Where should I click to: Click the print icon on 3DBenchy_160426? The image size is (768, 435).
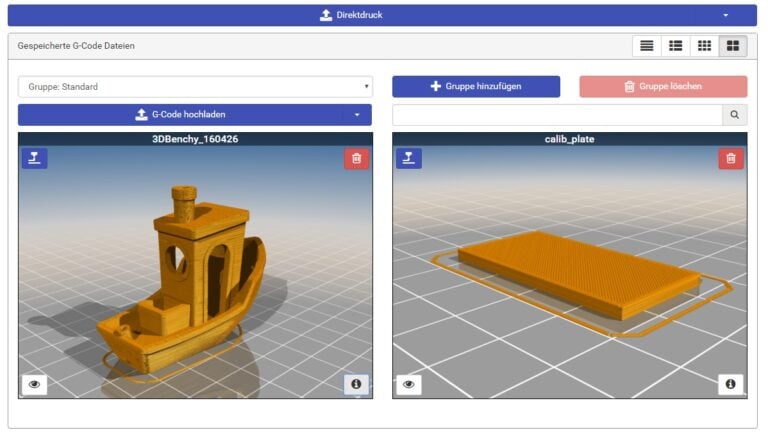coord(34,158)
